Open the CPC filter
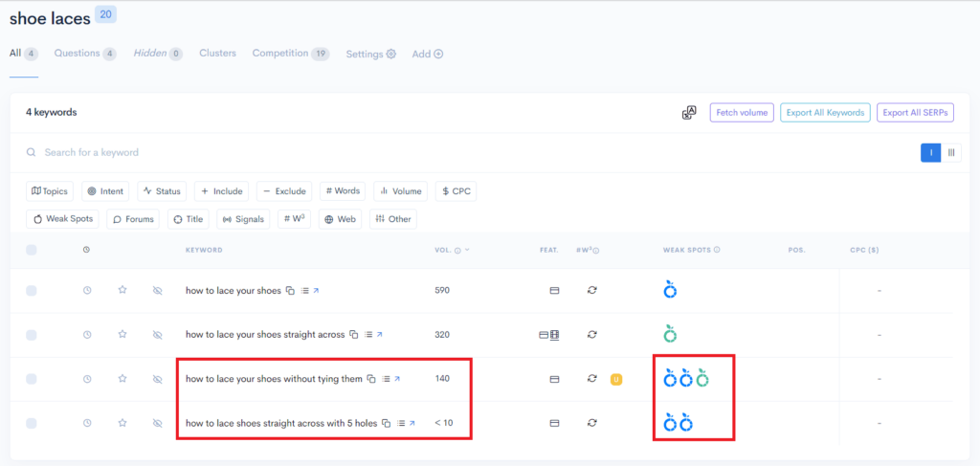This screenshot has height=466, width=980. [457, 191]
